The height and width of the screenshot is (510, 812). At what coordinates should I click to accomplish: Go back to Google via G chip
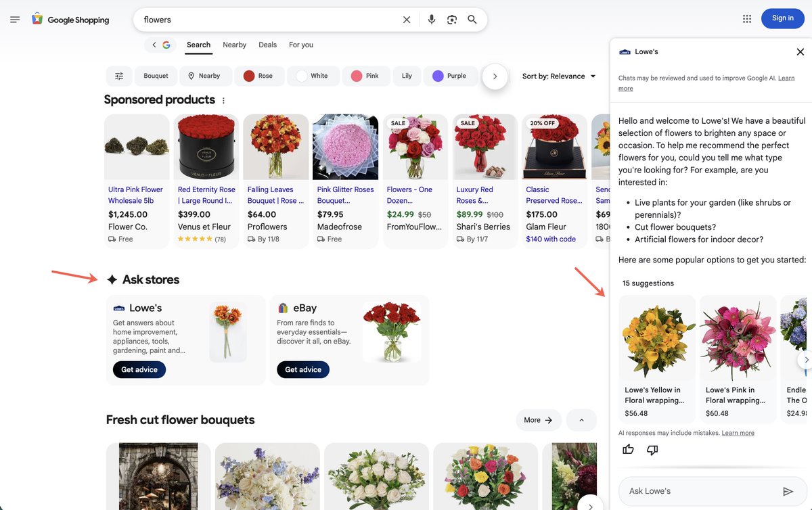tap(160, 45)
